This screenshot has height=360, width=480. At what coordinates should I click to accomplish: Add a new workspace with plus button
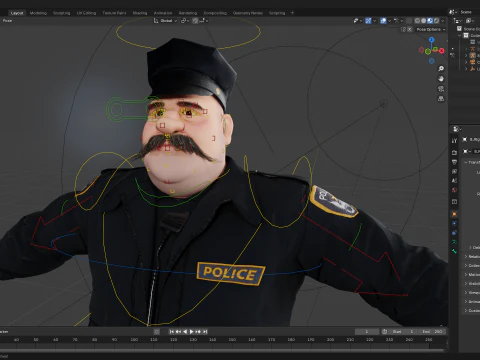(x=292, y=13)
